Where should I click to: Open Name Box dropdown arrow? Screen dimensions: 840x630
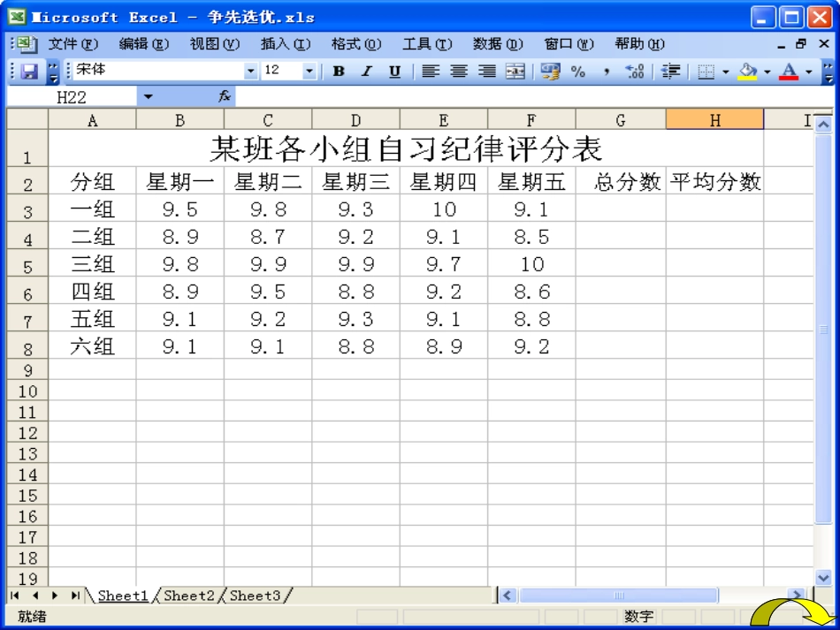click(x=149, y=97)
